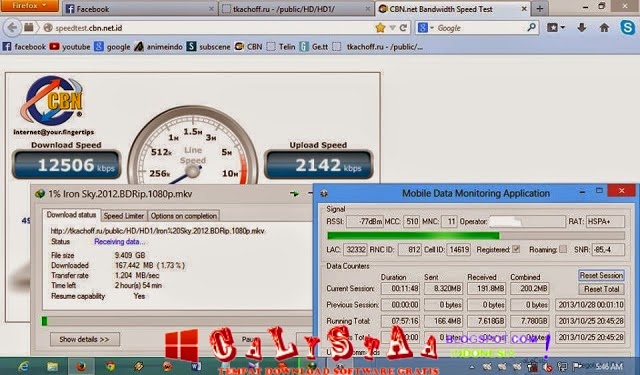Screen dimensions: 640x375
Task: Click the site identity globe icon
Action: [x=48, y=28]
